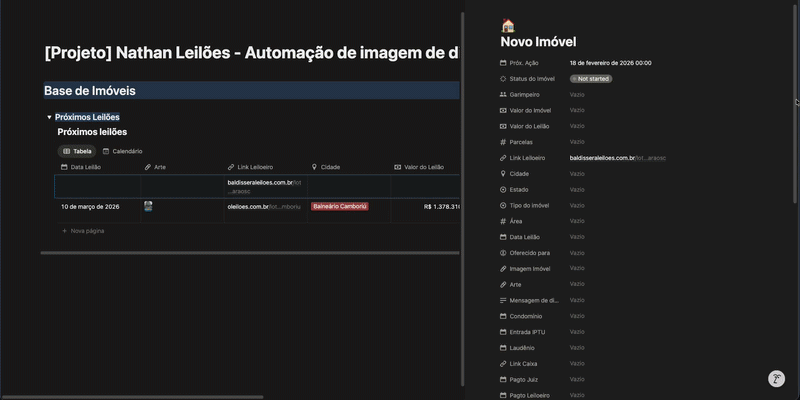Click the Cidade pin icon in side panel
This screenshot has width=800, height=400.
pos(503,173)
